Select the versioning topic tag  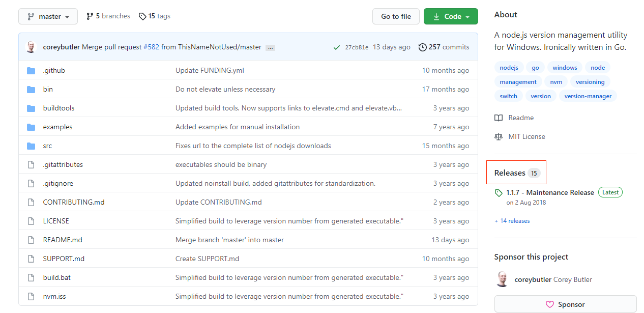[x=590, y=82]
